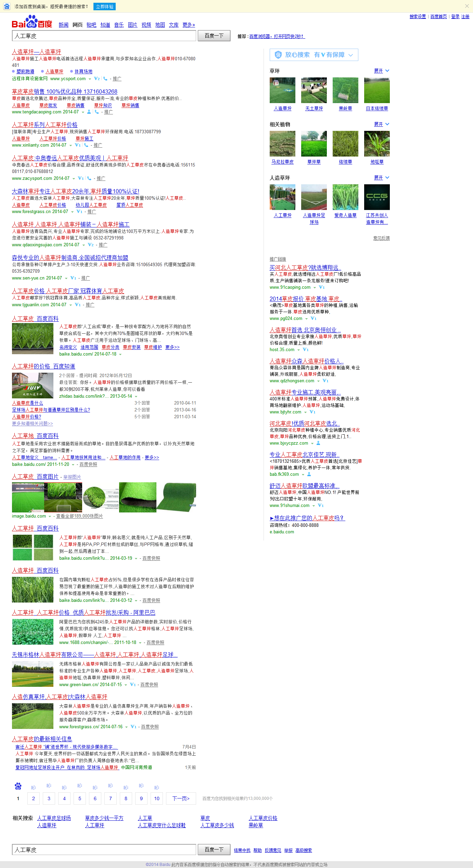The height and width of the screenshot is (868, 473).
Task: Click person icon next to www.bjxycpzz.com
Action: (318, 443)
